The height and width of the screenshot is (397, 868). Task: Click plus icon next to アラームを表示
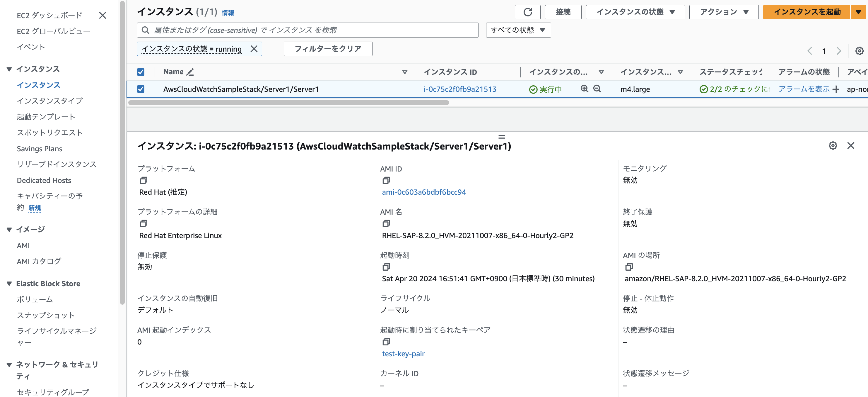point(836,89)
